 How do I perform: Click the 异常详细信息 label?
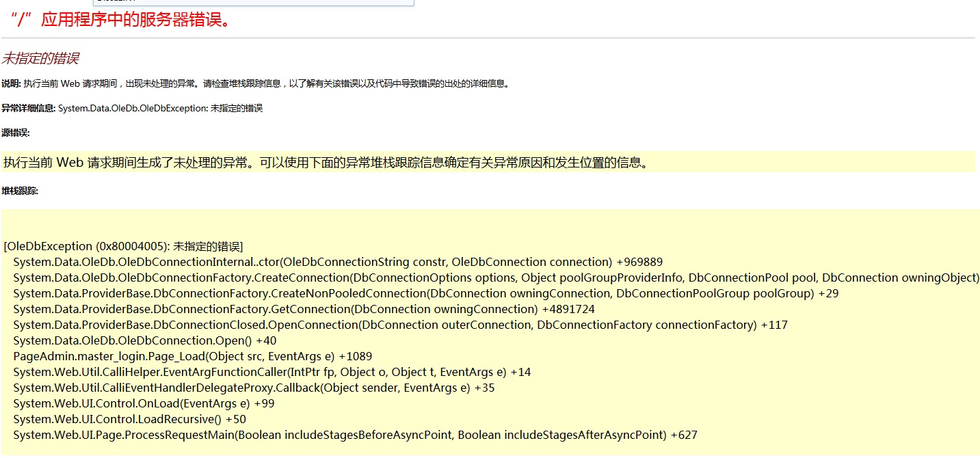pos(28,108)
